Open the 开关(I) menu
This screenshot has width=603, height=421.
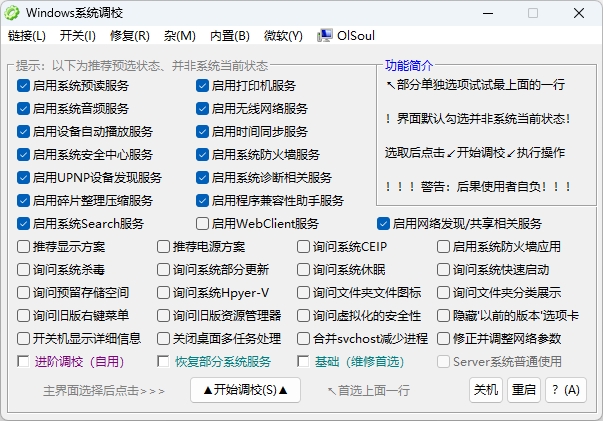[x=77, y=36]
